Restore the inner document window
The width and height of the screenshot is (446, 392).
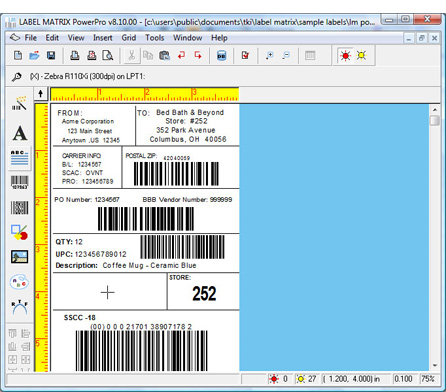coord(422,38)
